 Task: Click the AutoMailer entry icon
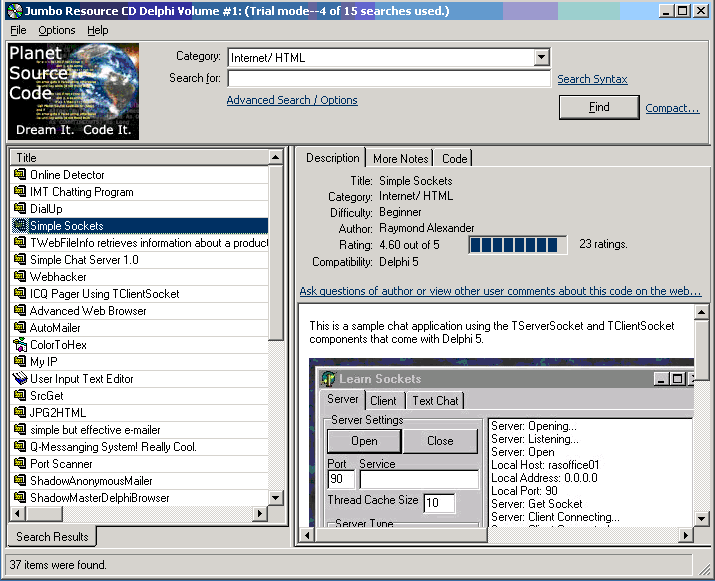[x=20, y=327]
